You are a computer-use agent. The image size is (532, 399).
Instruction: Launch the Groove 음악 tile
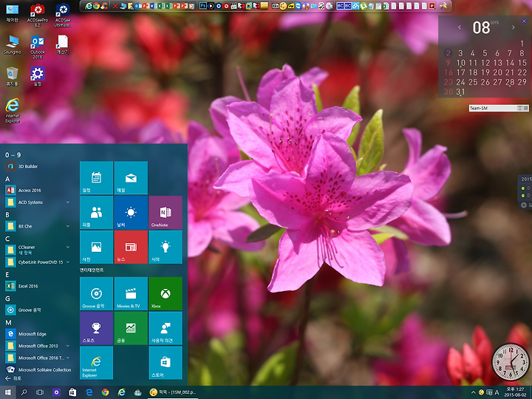(96, 293)
